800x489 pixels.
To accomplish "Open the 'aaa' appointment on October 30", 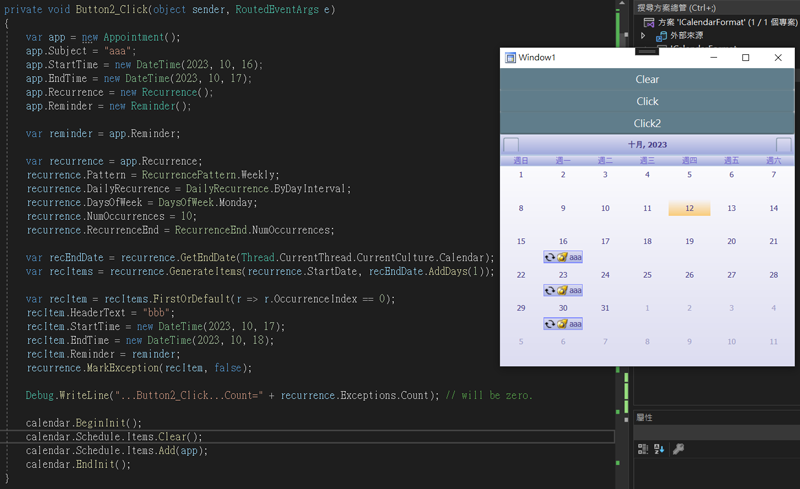I will pos(575,324).
